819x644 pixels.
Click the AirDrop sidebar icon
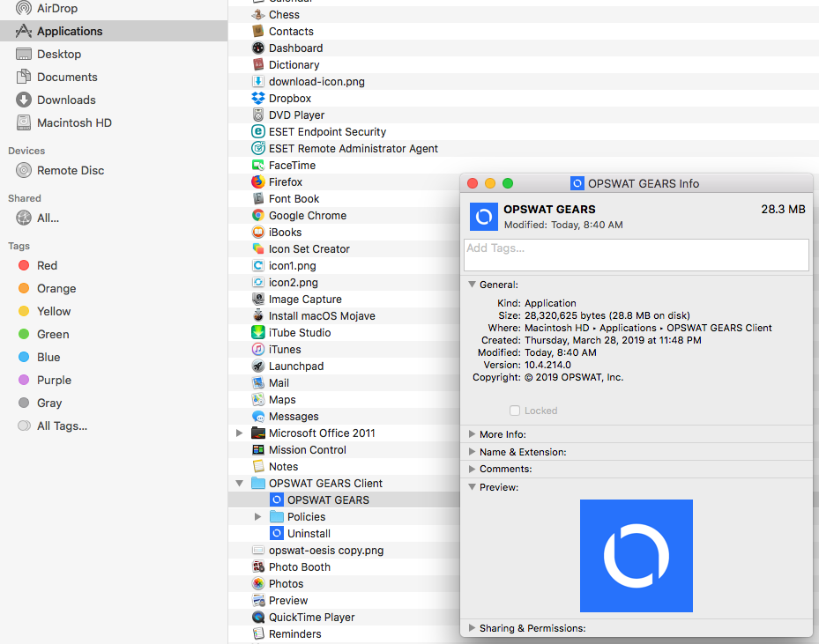tap(24, 8)
